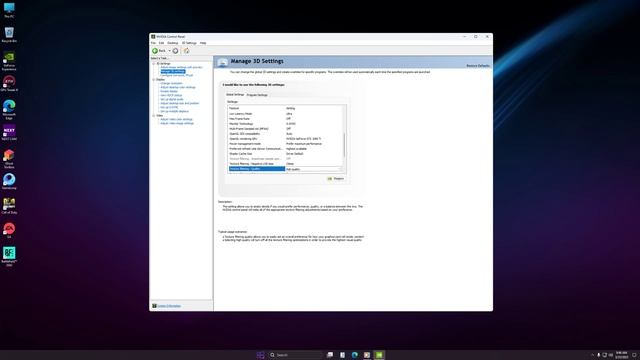Click the Microsoft Edge desktop icon
Screen dimensions: 640x360
click(9, 110)
